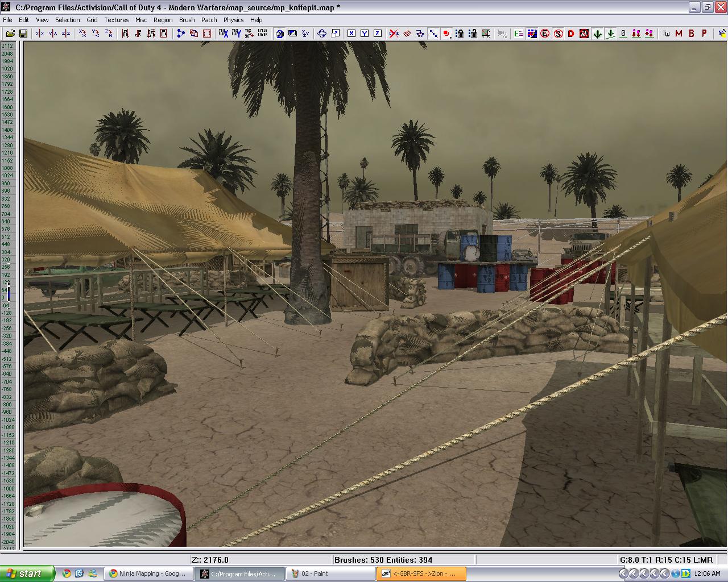Toggle the circled E filter button
Image resolution: width=728 pixels, height=582 pixels.
(545, 34)
